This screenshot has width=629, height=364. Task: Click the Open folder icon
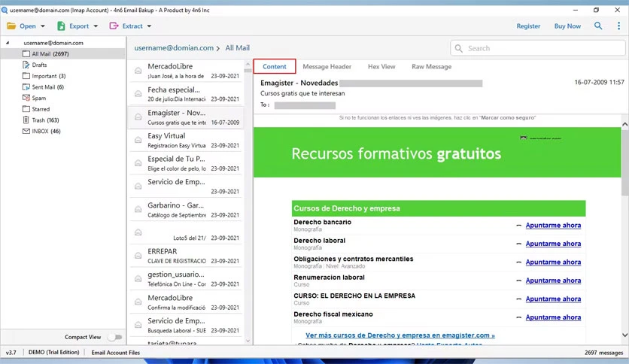click(x=11, y=26)
